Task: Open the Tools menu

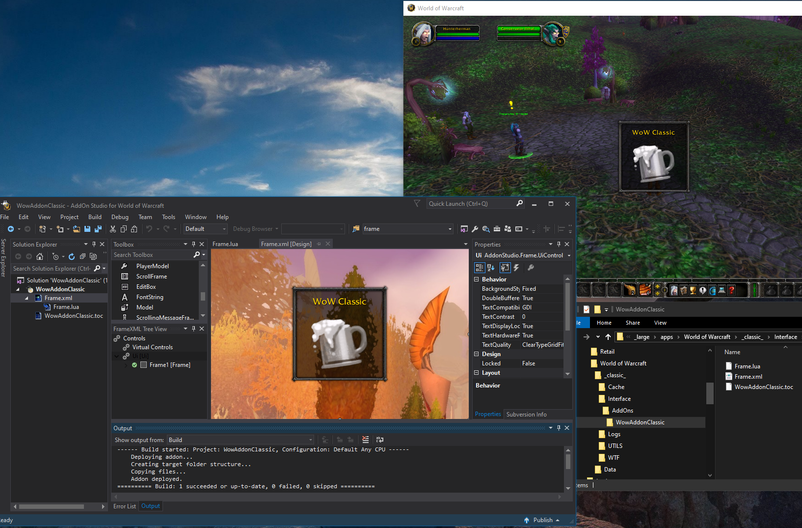Action: coord(168,217)
